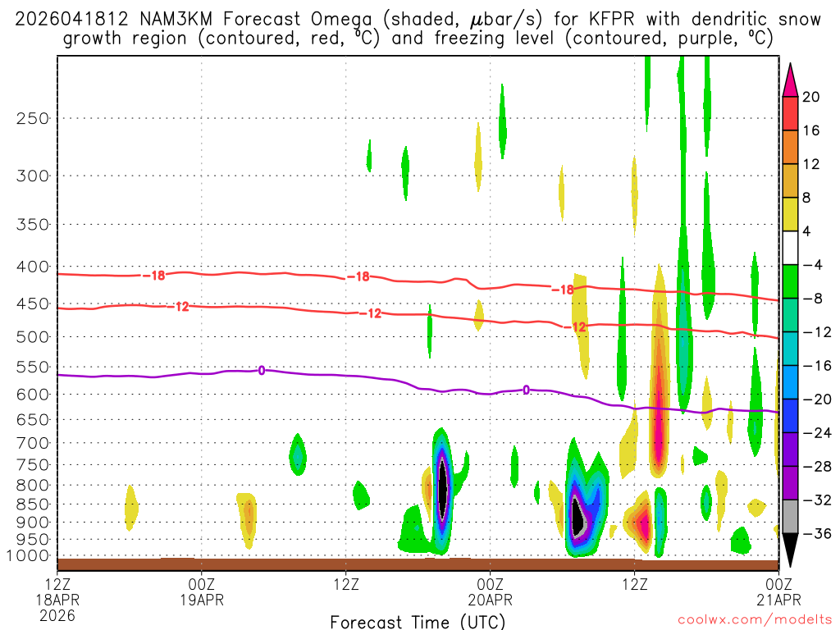Viewport: 840px width, 630px height.
Task: Pick the cyan colorbar segment between -12 and -16
Action: (790, 349)
